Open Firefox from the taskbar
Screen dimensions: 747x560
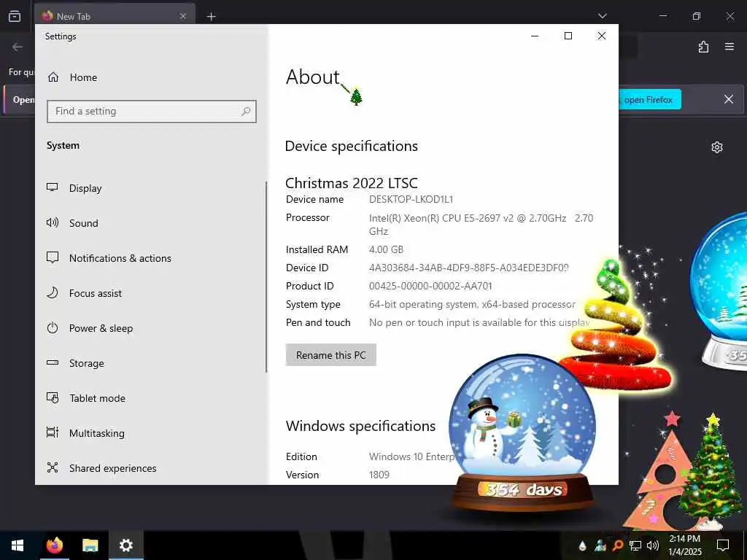(54, 545)
